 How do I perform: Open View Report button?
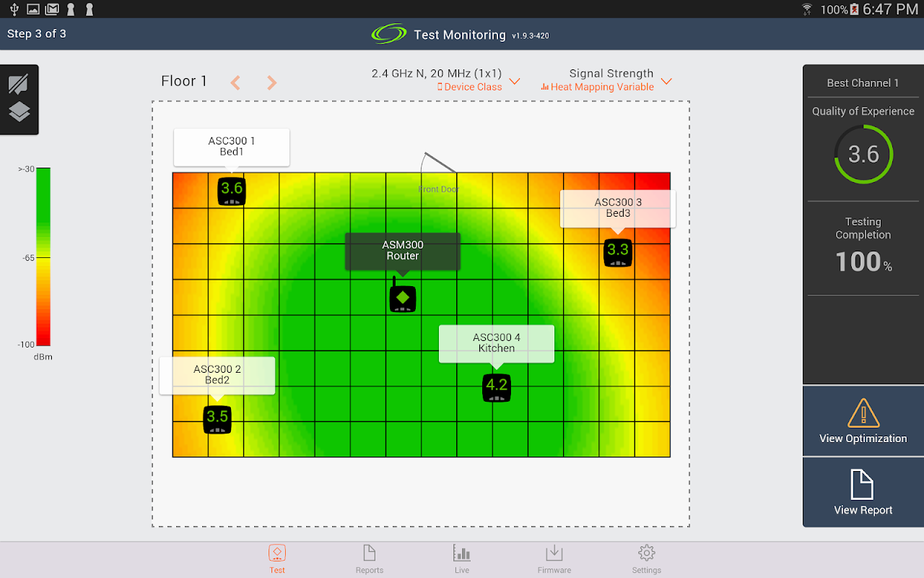[x=863, y=493]
